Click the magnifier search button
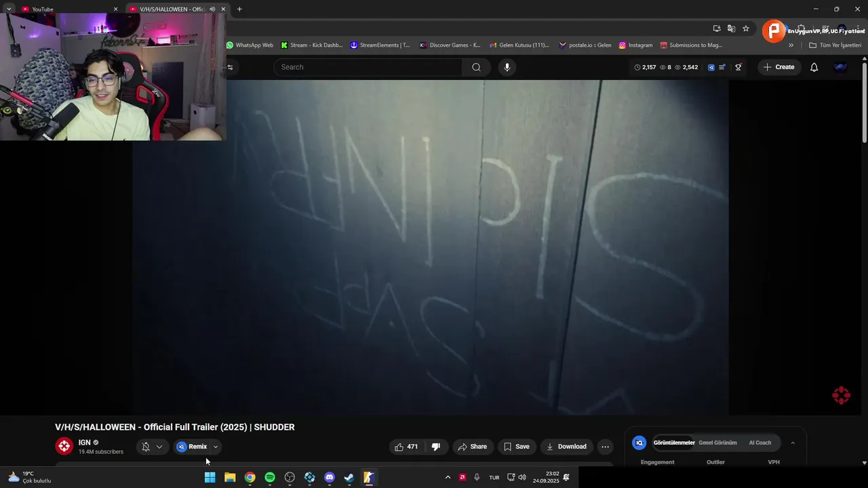 coord(476,67)
